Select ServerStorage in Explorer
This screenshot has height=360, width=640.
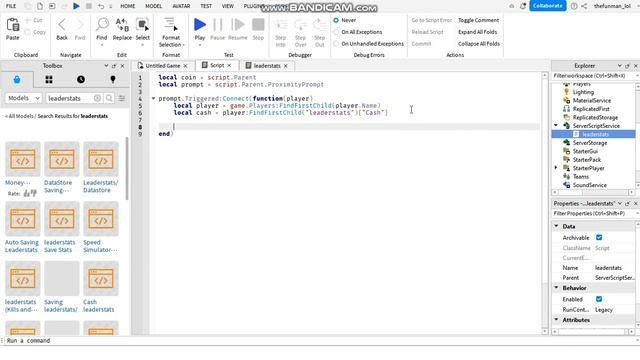point(589,143)
